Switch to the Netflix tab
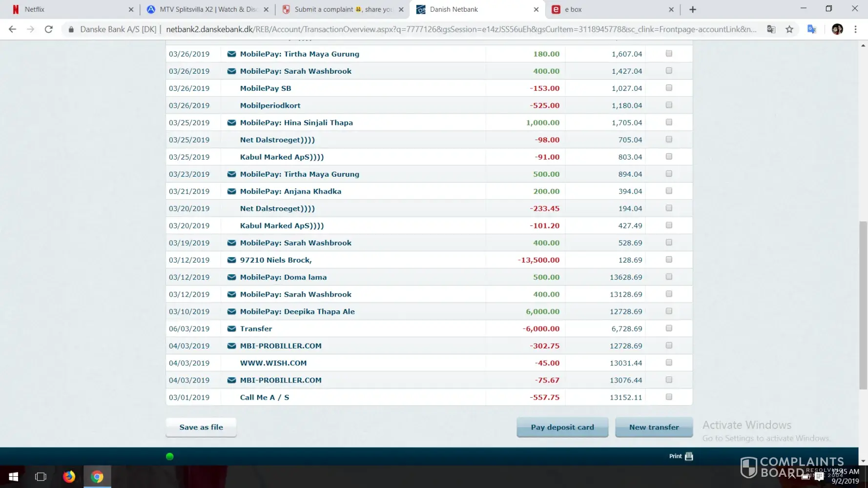This screenshot has height=488, width=868. pyautogui.click(x=68, y=9)
